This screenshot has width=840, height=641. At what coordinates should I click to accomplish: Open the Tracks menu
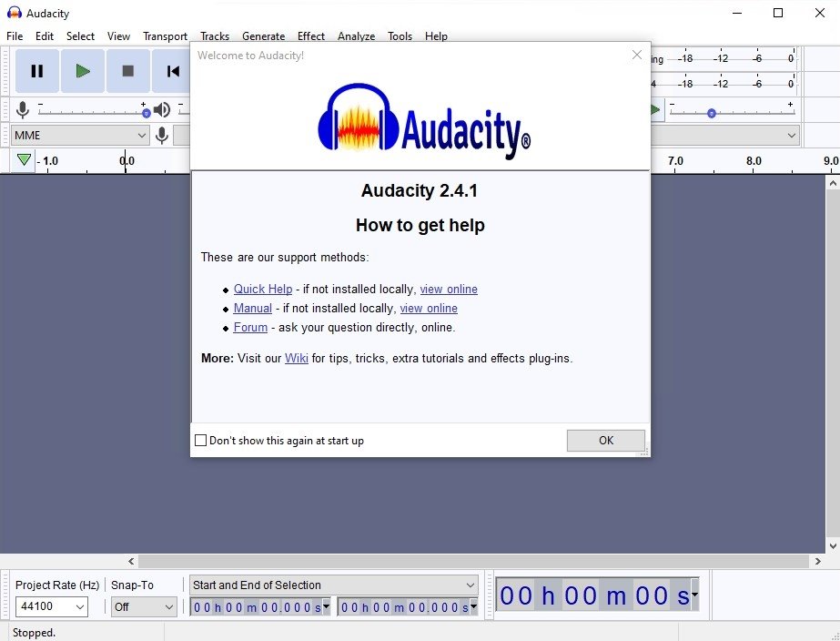(215, 36)
